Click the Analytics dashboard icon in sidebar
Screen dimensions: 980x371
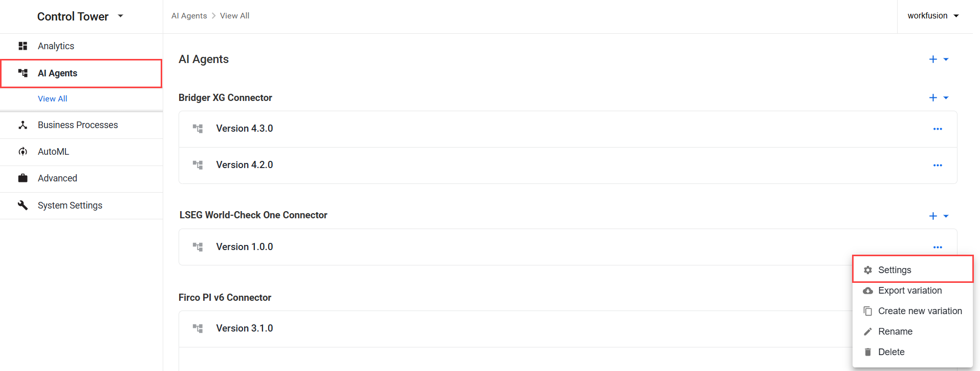click(x=23, y=46)
